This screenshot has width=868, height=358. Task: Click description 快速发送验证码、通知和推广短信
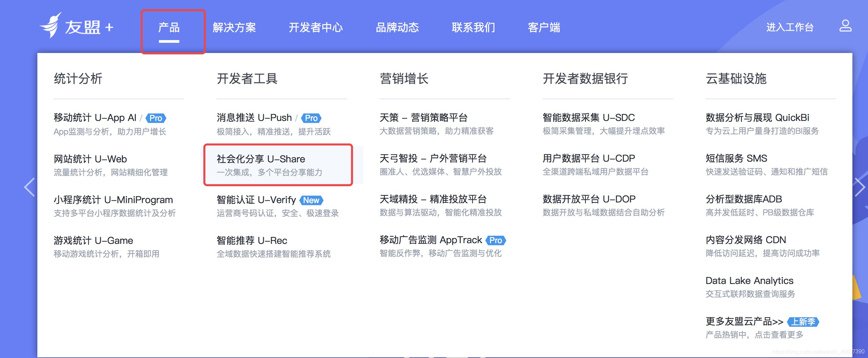click(x=767, y=172)
